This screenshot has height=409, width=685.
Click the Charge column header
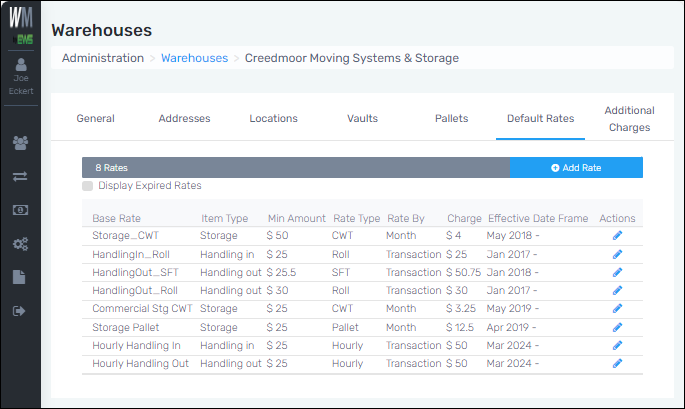[464, 218]
